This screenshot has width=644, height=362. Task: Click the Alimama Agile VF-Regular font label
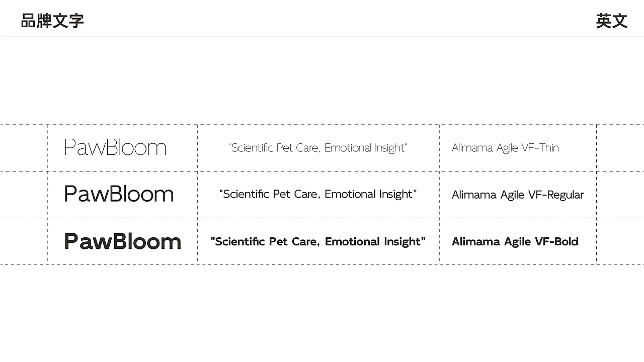[518, 195]
